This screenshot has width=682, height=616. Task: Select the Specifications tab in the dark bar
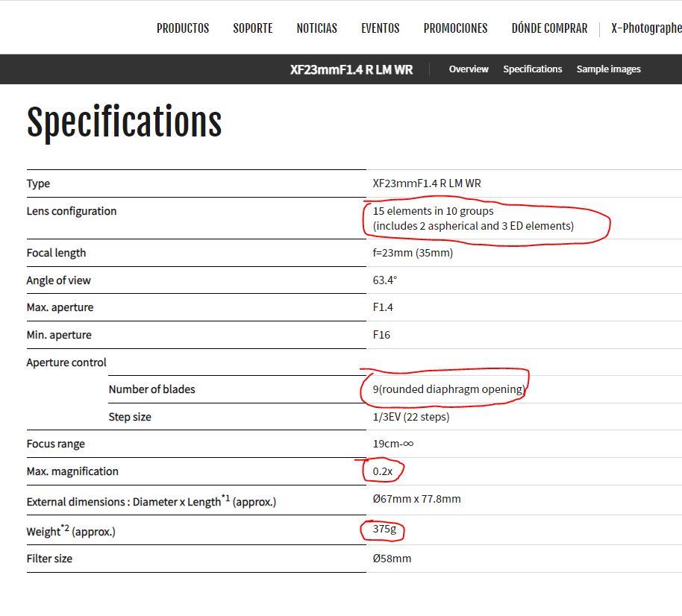click(532, 69)
